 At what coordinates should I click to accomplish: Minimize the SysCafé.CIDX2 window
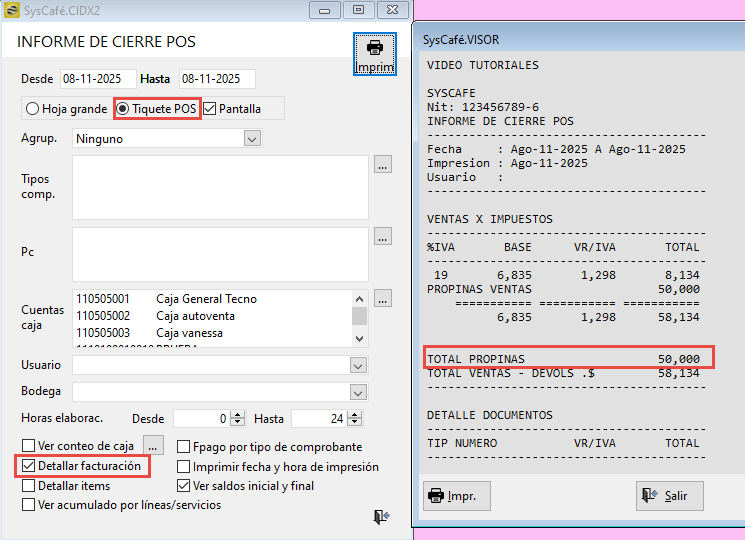pyautogui.click(x=325, y=10)
